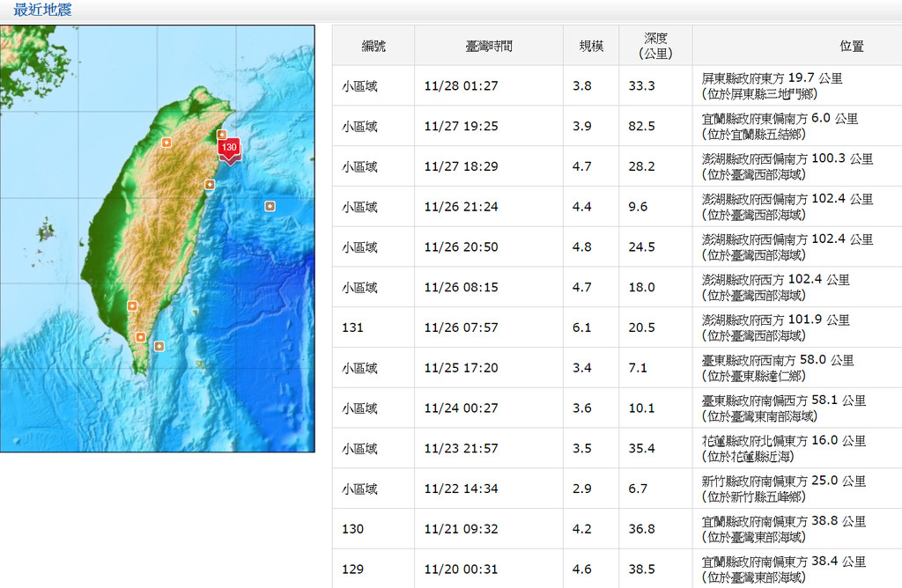Open earthquake number 131 report
Screen dimensions: 902x588
[352, 327]
